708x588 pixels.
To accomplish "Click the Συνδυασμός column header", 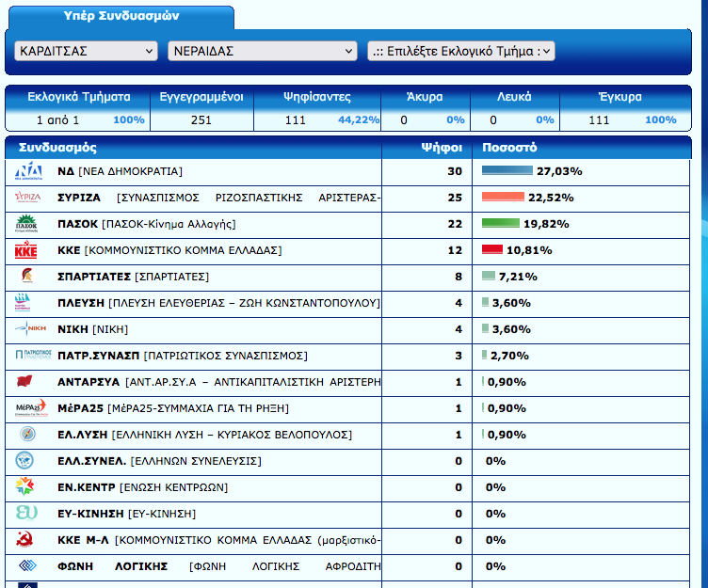I will [57, 148].
